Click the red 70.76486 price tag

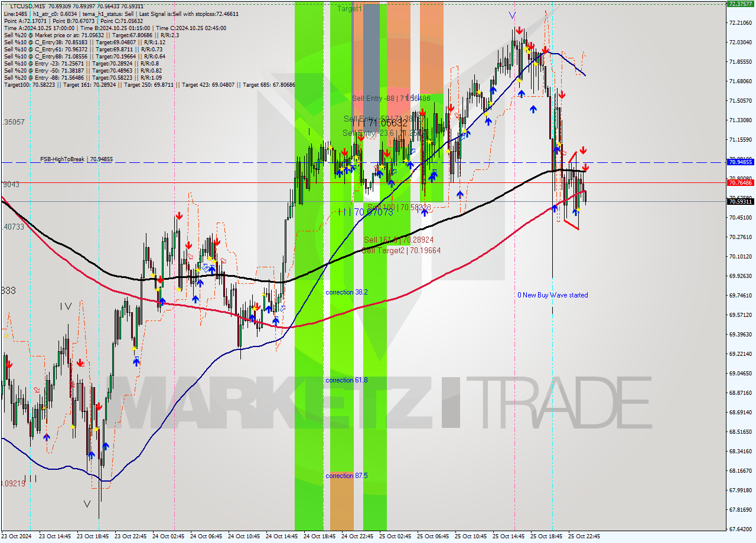[x=741, y=183]
